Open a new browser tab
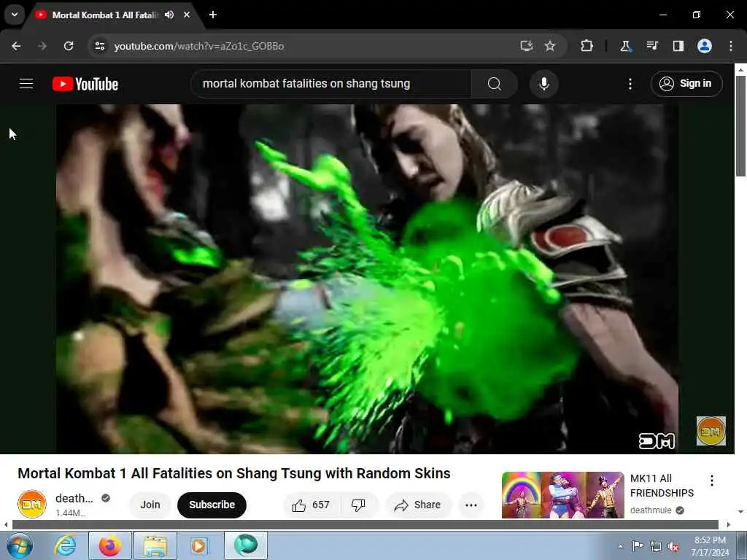The width and height of the screenshot is (747, 560). [x=213, y=15]
